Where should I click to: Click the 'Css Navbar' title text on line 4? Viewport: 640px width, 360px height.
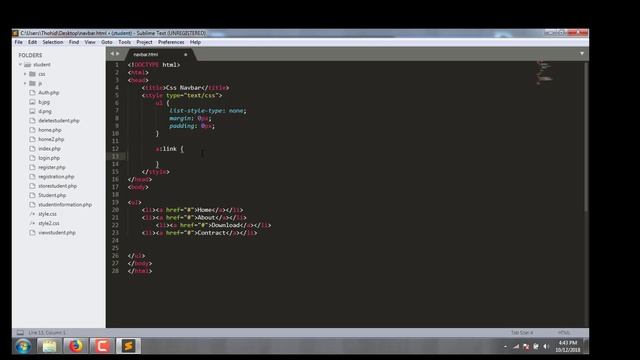[x=183, y=88]
